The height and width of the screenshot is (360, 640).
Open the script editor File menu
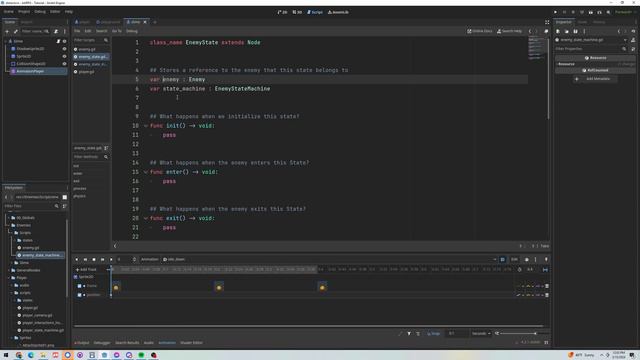[77, 31]
